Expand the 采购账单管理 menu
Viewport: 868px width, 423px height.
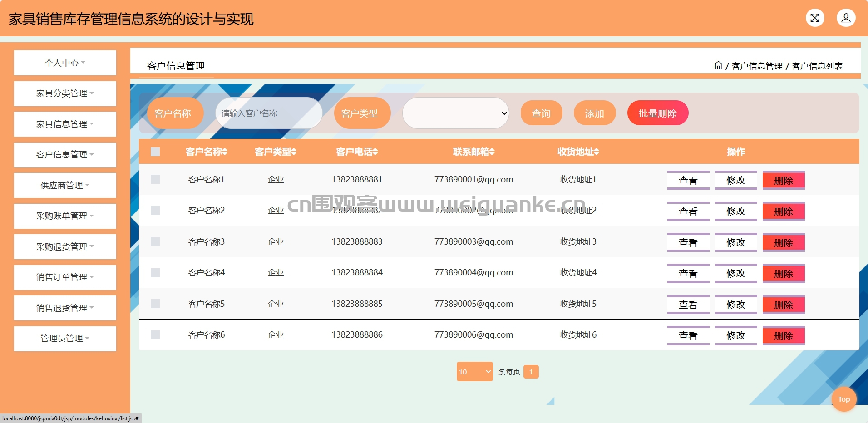pyautogui.click(x=65, y=216)
